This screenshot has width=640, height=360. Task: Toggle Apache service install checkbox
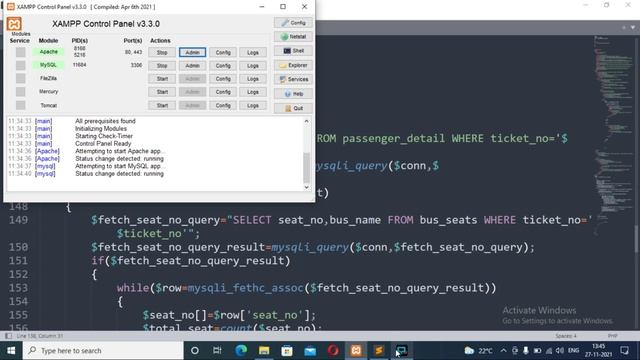[20, 52]
